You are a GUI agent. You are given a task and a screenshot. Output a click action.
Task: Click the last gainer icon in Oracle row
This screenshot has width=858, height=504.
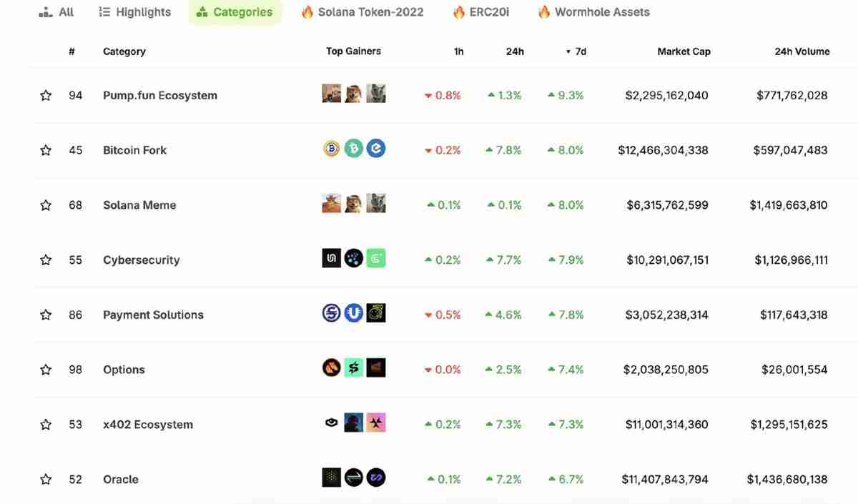point(376,478)
